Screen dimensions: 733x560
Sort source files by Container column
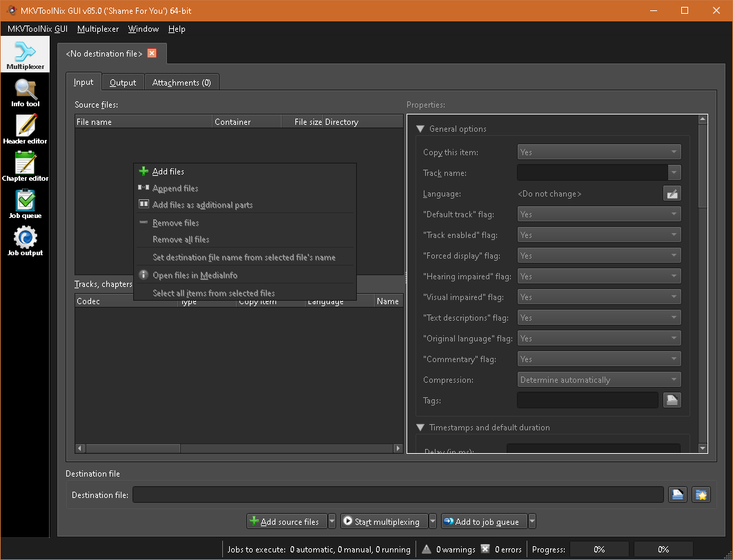tap(247, 121)
